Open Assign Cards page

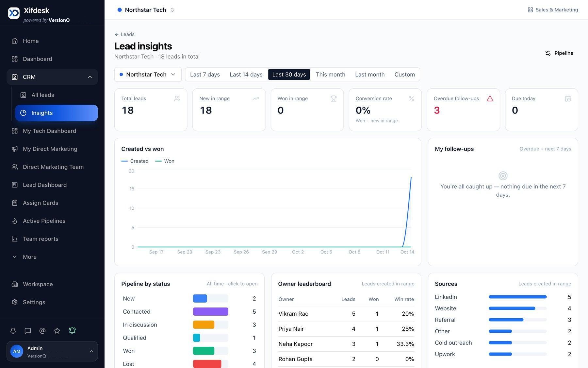click(x=52, y=203)
